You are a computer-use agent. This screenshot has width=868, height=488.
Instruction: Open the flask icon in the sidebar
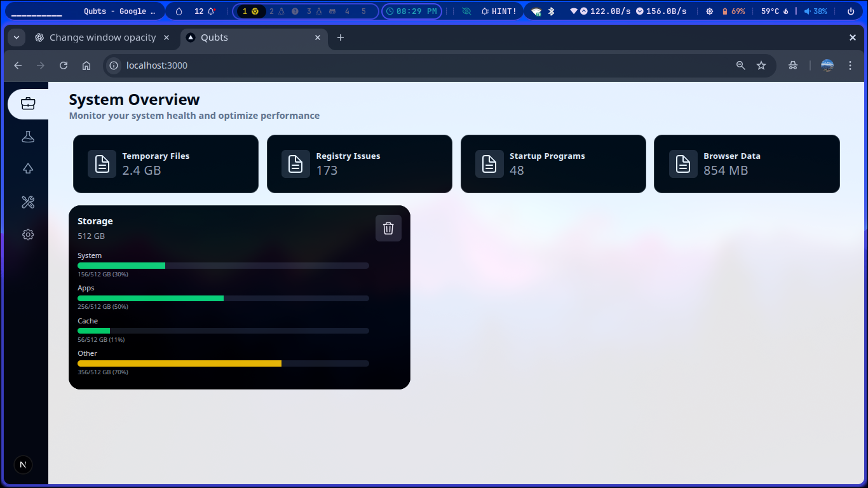pyautogui.click(x=28, y=137)
